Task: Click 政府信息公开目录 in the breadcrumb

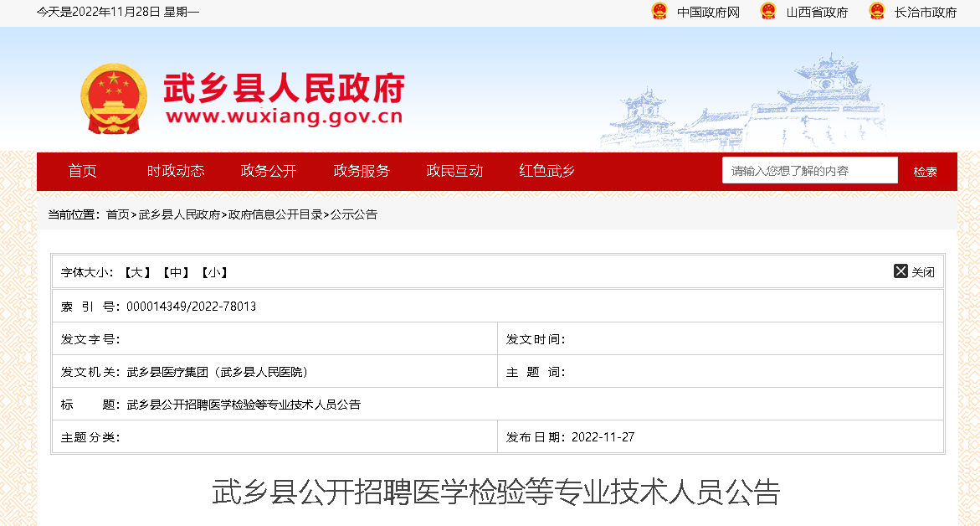Action: point(275,214)
